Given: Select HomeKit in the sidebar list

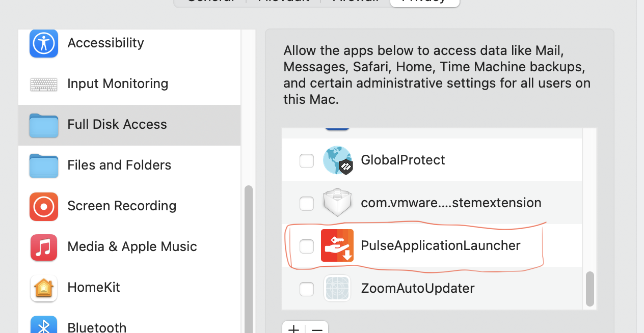Looking at the screenshot, I should 129,288.
